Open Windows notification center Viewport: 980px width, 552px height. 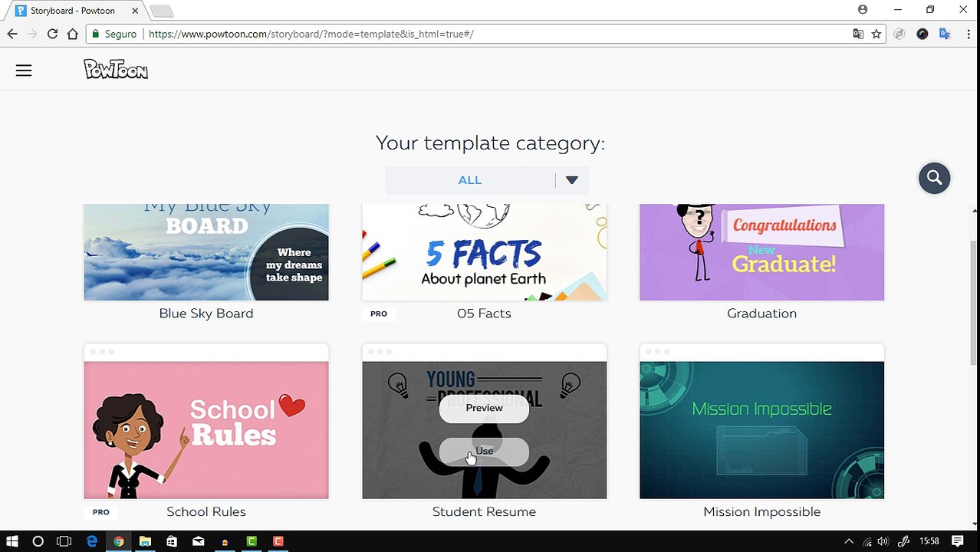coord(958,541)
